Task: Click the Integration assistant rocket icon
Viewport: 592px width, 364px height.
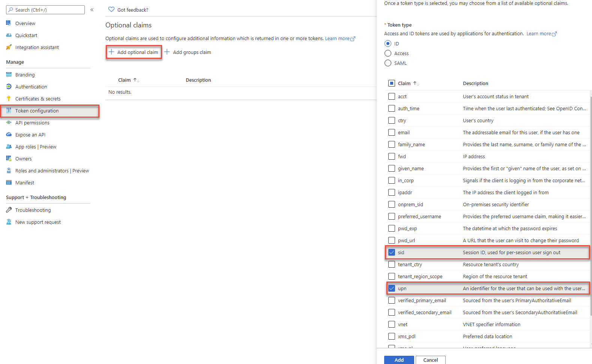Action: click(x=9, y=47)
